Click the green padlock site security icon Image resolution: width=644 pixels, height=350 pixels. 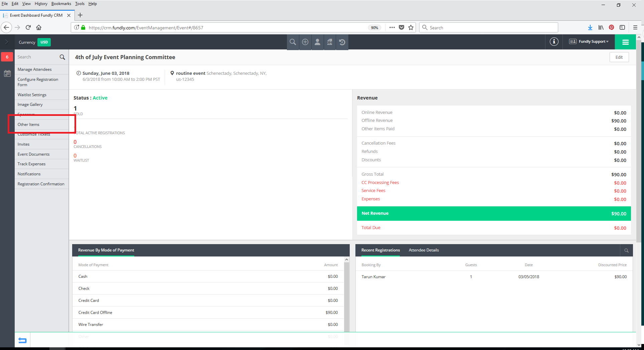(83, 27)
